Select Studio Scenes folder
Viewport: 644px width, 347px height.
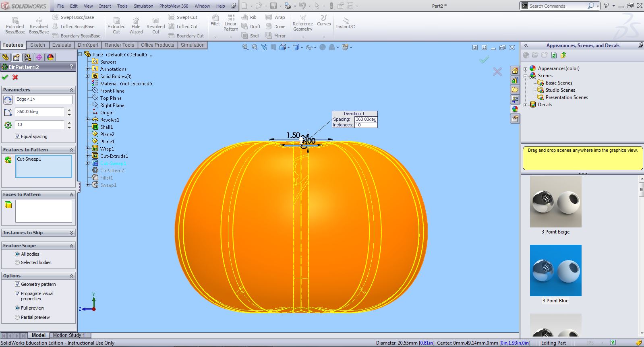(x=560, y=90)
